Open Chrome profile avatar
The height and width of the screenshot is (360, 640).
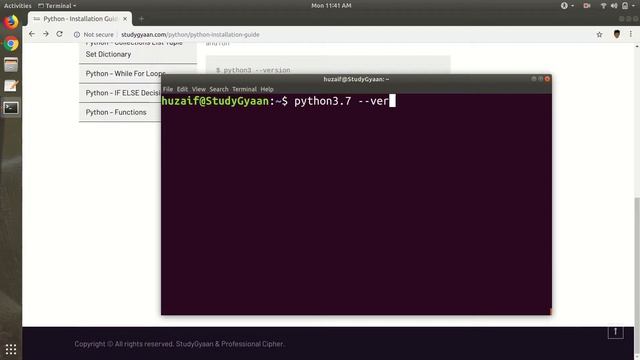[x=617, y=34]
